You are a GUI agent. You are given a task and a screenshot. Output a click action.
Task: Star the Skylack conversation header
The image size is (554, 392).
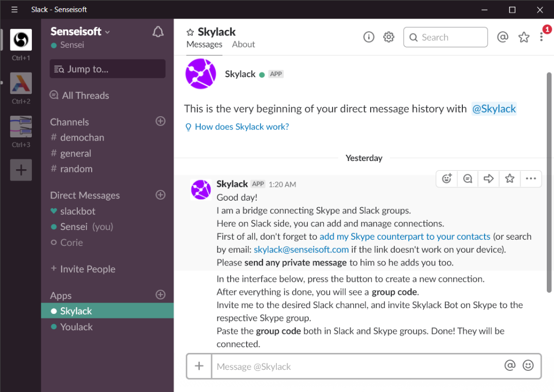pyautogui.click(x=190, y=32)
